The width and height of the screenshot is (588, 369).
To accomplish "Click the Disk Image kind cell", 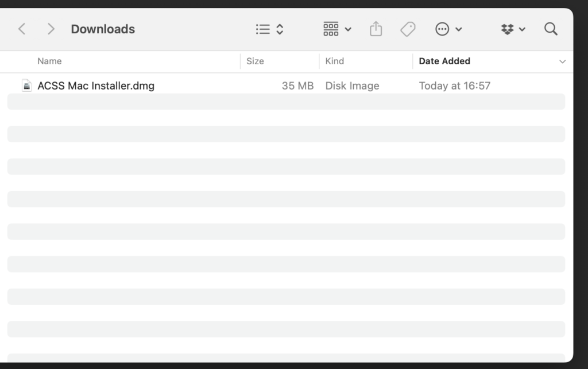I will [x=352, y=86].
